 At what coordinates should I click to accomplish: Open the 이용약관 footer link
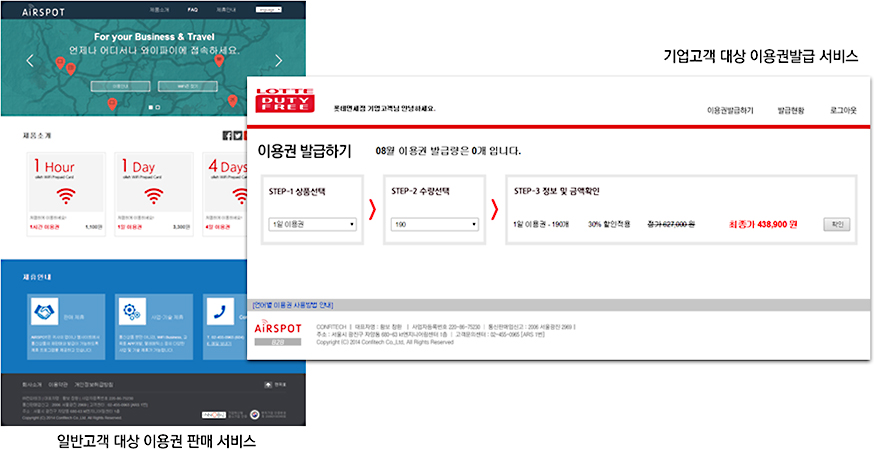point(57,385)
